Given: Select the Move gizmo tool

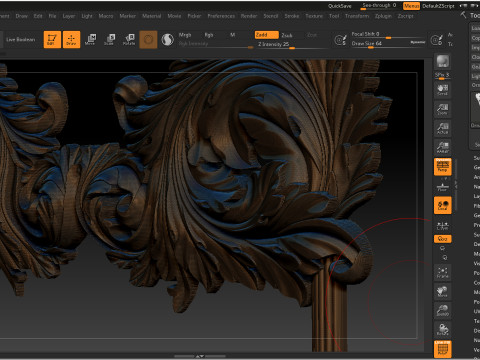Looking at the screenshot, I should [x=90, y=40].
